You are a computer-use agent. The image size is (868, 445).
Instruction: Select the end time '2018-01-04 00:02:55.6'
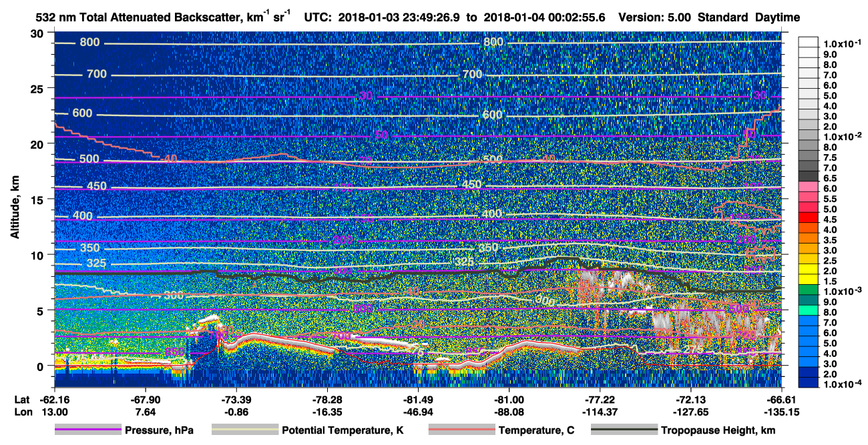tap(544, 18)
